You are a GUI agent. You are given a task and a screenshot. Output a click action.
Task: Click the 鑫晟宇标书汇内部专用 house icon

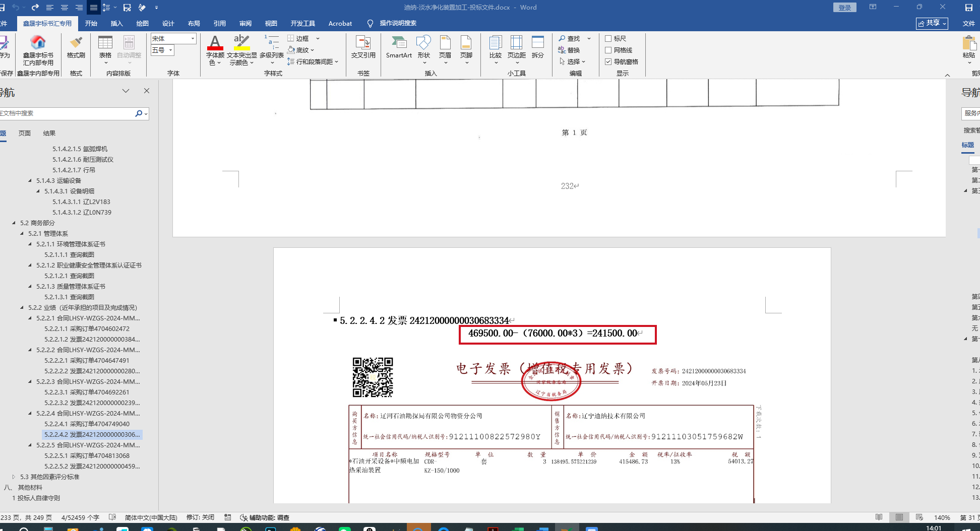click(x=38, y=49)
